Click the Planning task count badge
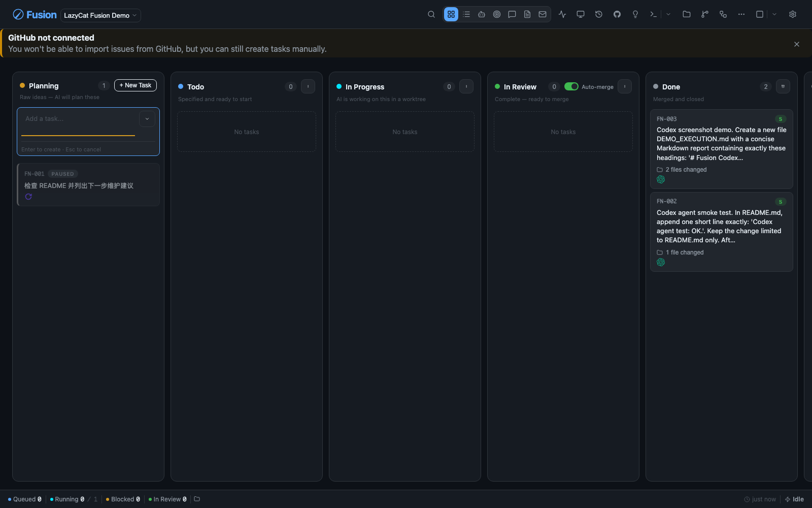 [x=104, y=85]
